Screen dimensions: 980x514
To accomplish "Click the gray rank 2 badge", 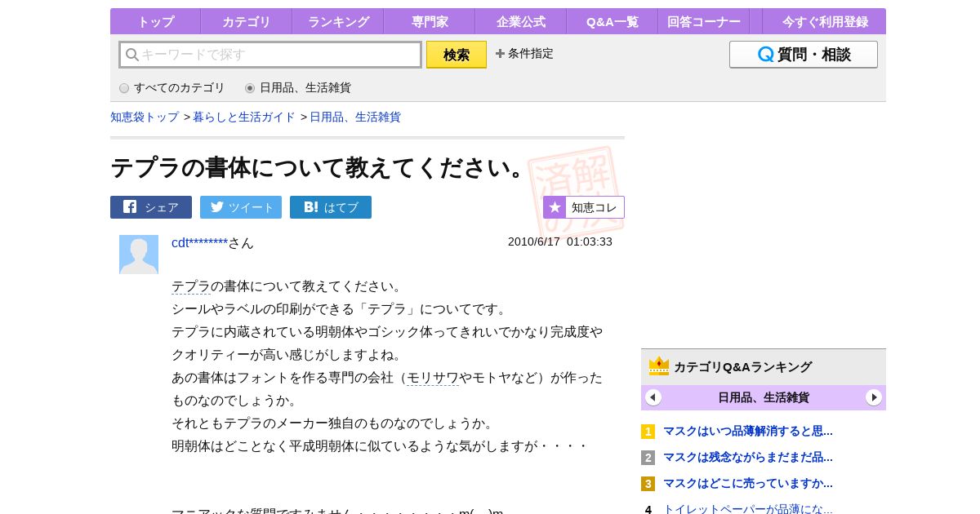I will tap(648, 458).
